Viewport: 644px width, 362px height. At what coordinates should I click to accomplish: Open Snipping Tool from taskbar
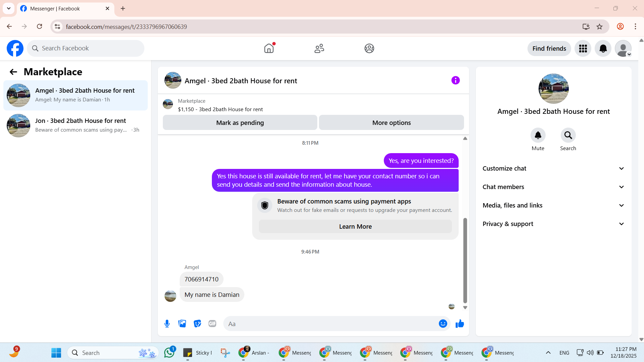[225, 353]
